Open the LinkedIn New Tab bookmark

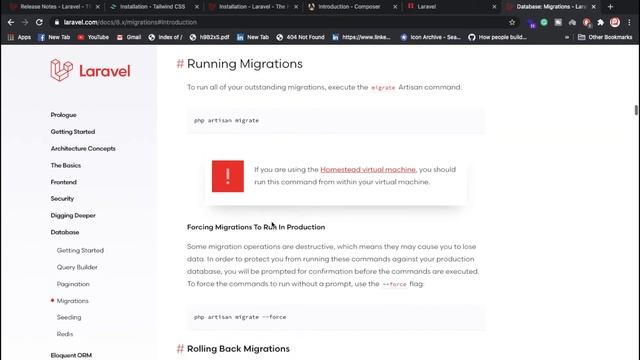[253, 37]
